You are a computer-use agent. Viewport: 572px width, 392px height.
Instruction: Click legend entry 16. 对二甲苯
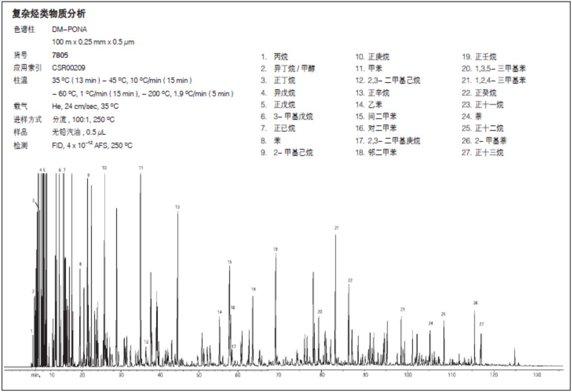376,128
